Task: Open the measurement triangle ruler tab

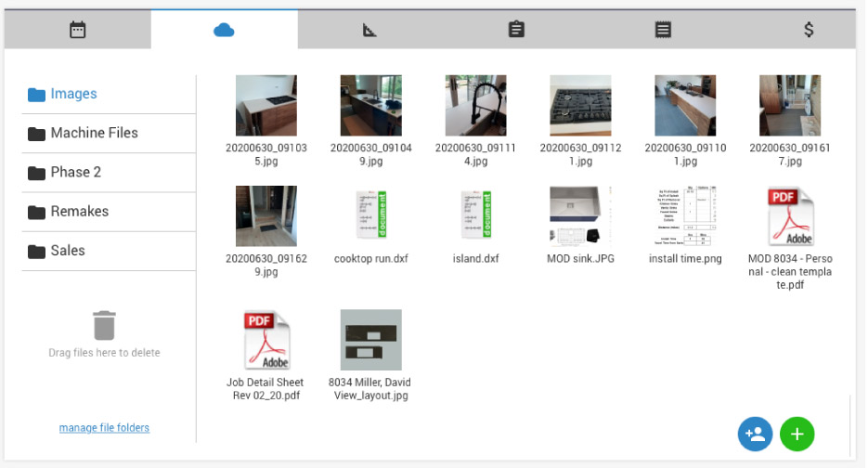Action: 369,30
